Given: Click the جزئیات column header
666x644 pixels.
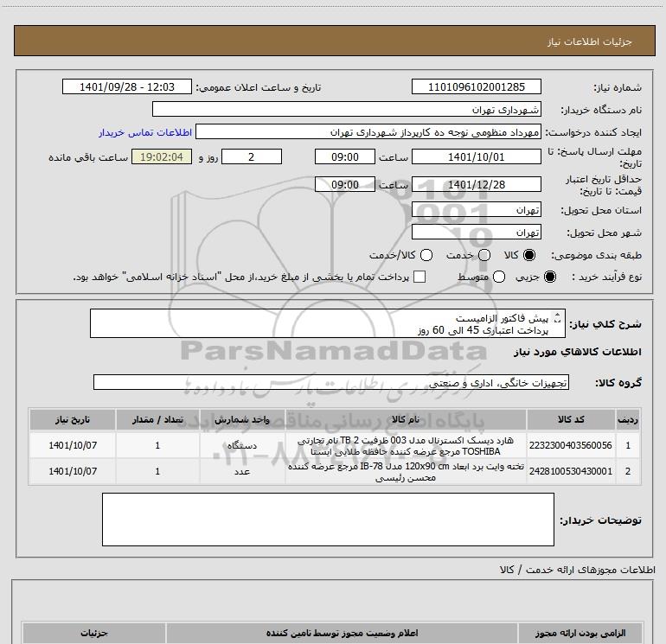Looking at the screenshot, I should point(94,633).
